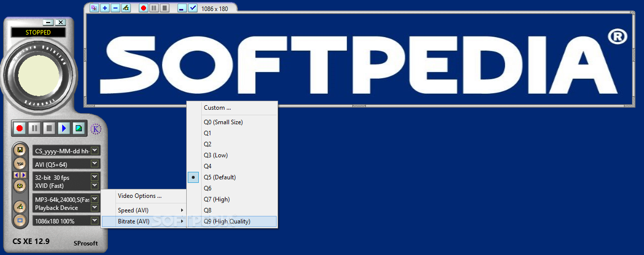Screen dimensions: 644x255
Task: Click the floppy disk save-file icon
Action: (x=20, y=150)
